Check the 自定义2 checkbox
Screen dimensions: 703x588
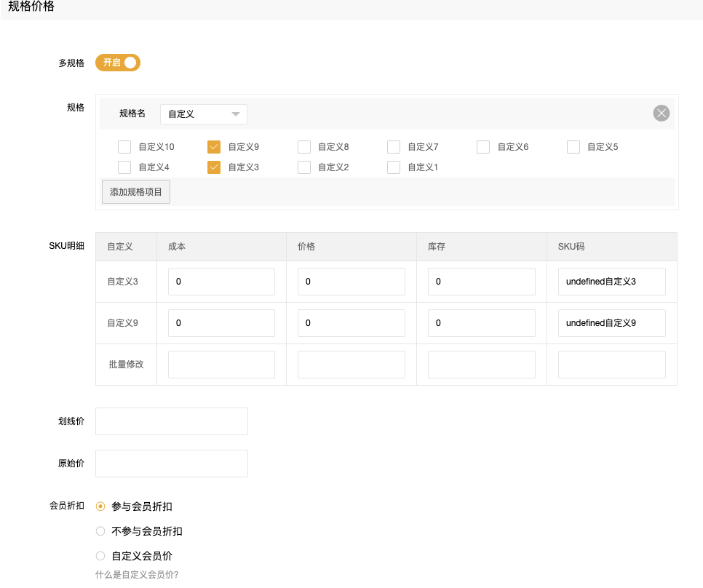tap(304, 167)
